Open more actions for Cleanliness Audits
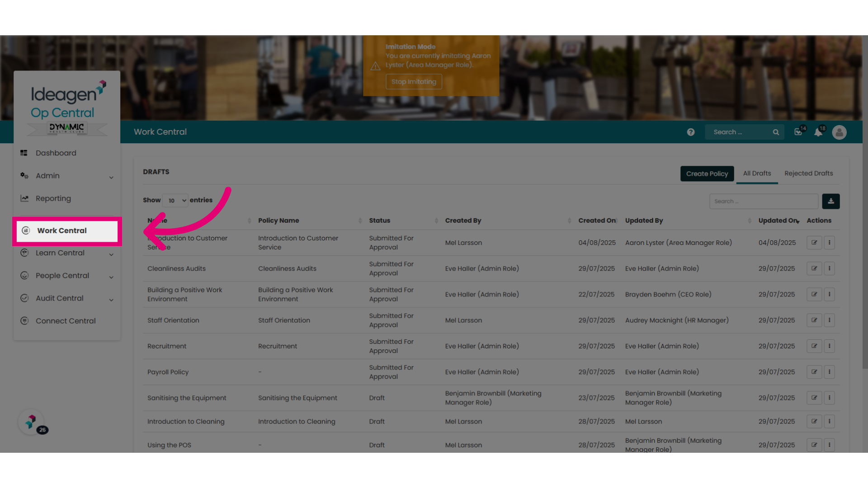 pos(829,268)
